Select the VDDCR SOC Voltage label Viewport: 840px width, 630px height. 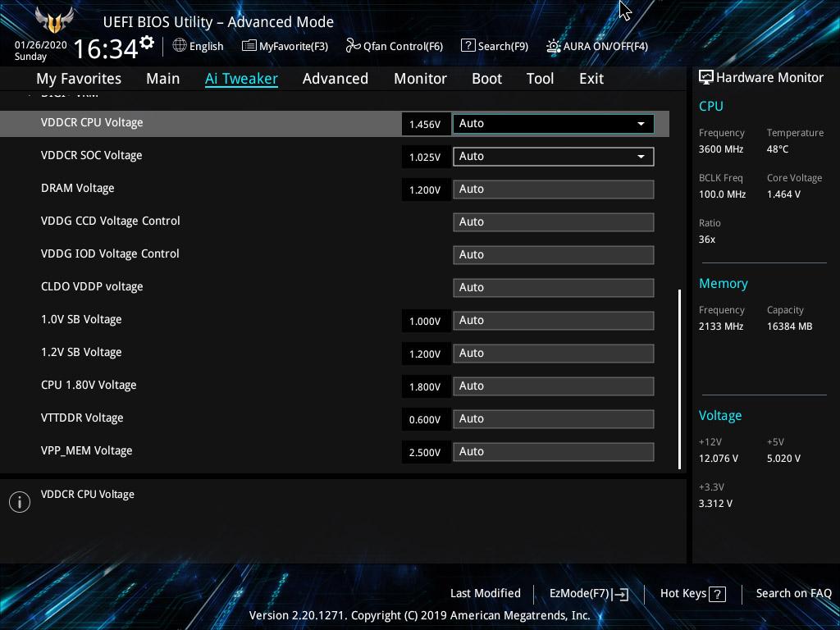click(x=92, y=155)
